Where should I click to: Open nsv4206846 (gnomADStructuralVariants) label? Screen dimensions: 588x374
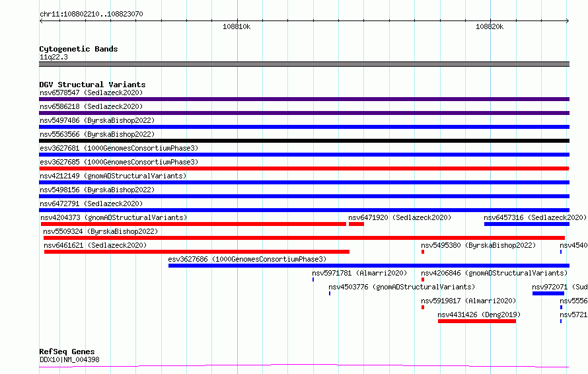point(494,273)
